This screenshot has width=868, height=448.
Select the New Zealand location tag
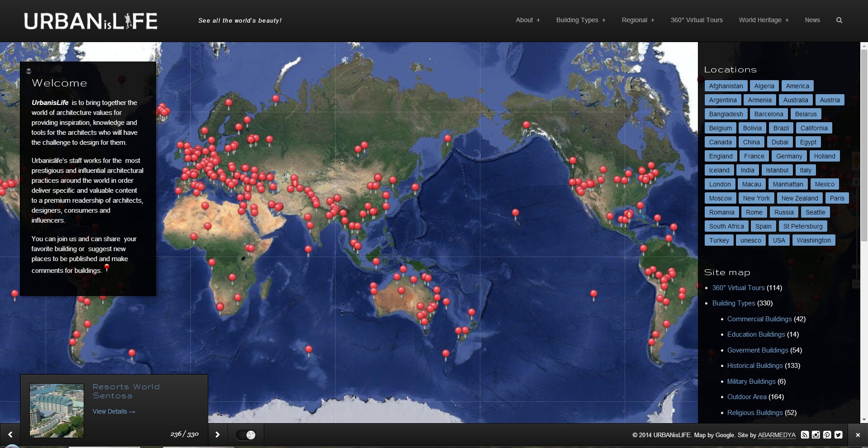point(800,198)
